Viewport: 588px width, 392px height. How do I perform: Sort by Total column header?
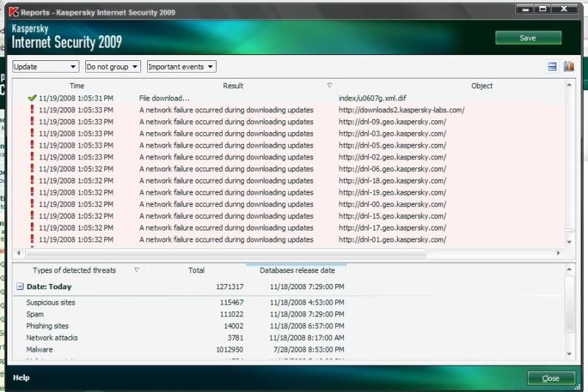pos(196,270)
